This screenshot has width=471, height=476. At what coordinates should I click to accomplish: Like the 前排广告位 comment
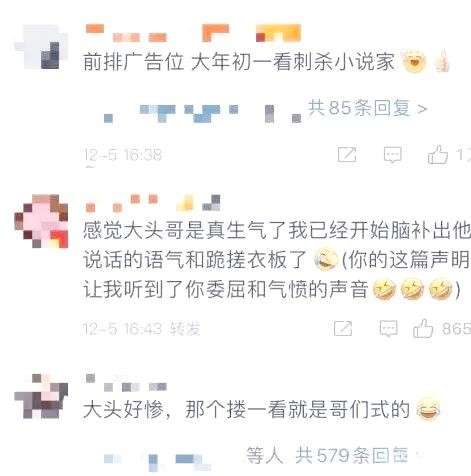438,154
